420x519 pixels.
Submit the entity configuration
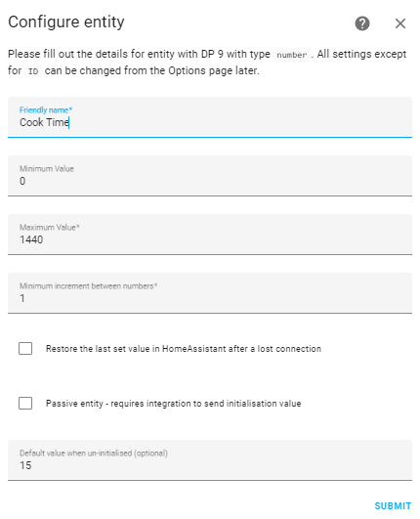[x=393, y=505]
